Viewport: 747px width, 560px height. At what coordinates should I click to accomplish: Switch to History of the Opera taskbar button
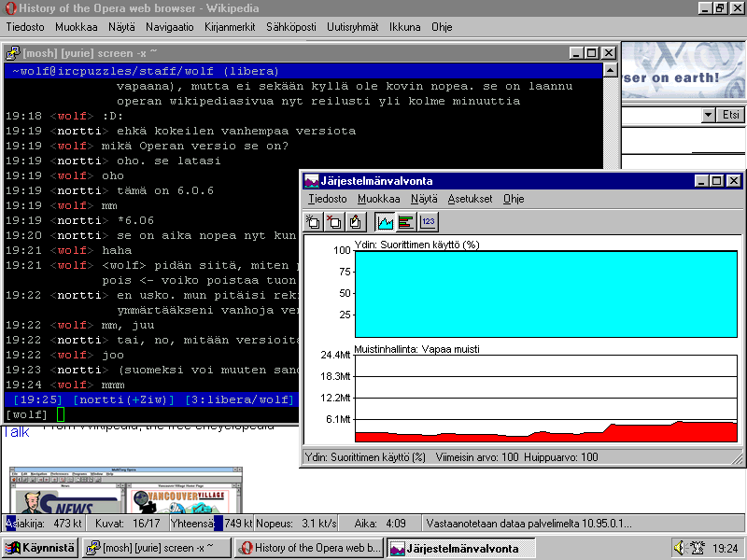(x=309, y=548)
